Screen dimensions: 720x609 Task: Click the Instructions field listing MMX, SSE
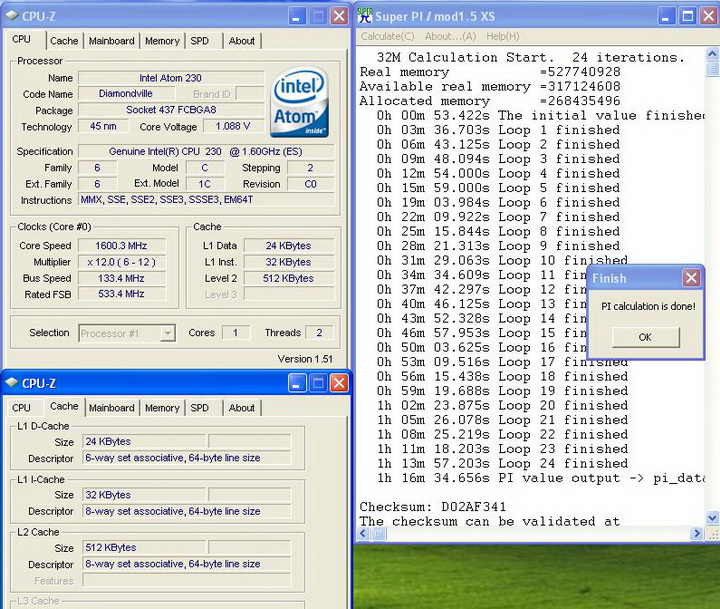click(x=206, y=200)
